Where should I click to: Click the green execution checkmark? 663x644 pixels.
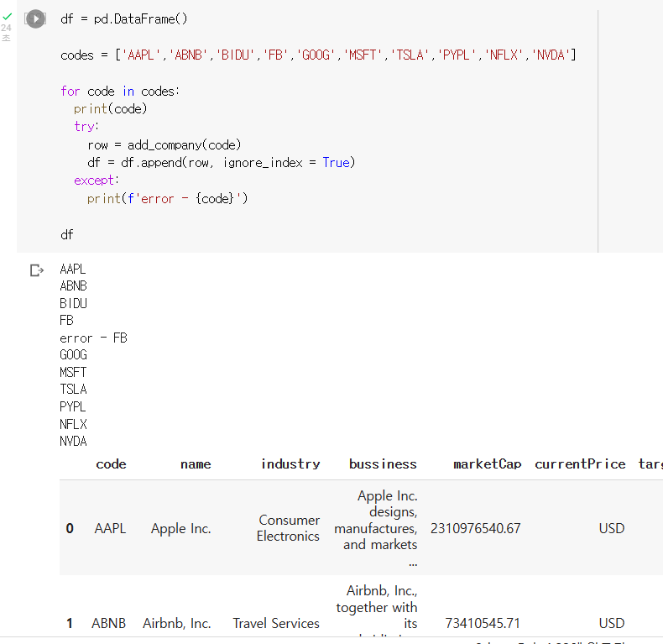click(x=8, y=17)
